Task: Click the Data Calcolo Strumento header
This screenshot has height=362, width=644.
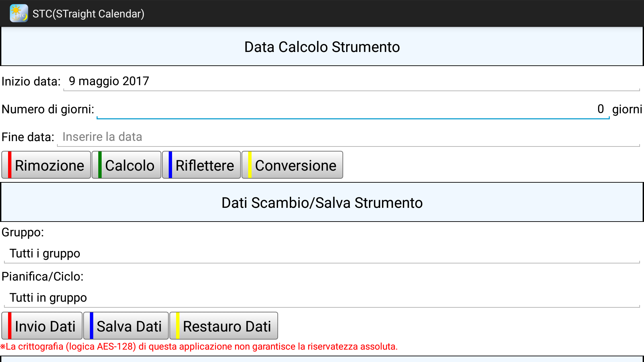Action: (x=322, y=47)
